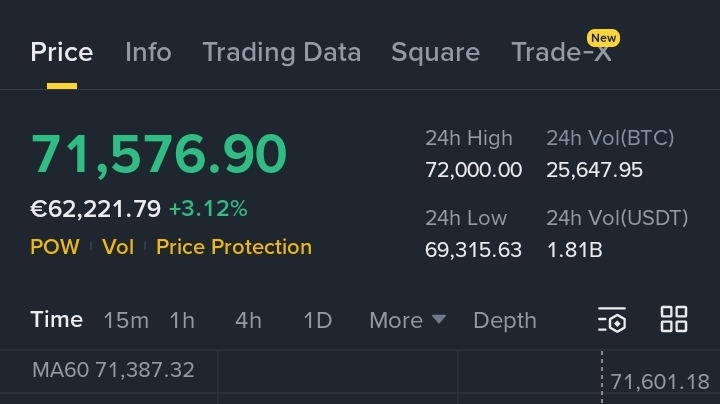Click the triangle arrow beside More
The image size is (720, 404).
tap(439, 319)
